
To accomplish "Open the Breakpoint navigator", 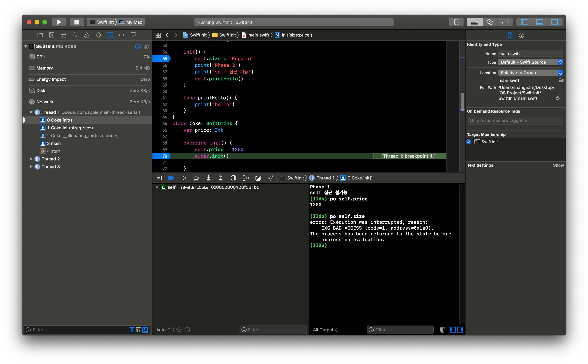I will tap(122, 35).
